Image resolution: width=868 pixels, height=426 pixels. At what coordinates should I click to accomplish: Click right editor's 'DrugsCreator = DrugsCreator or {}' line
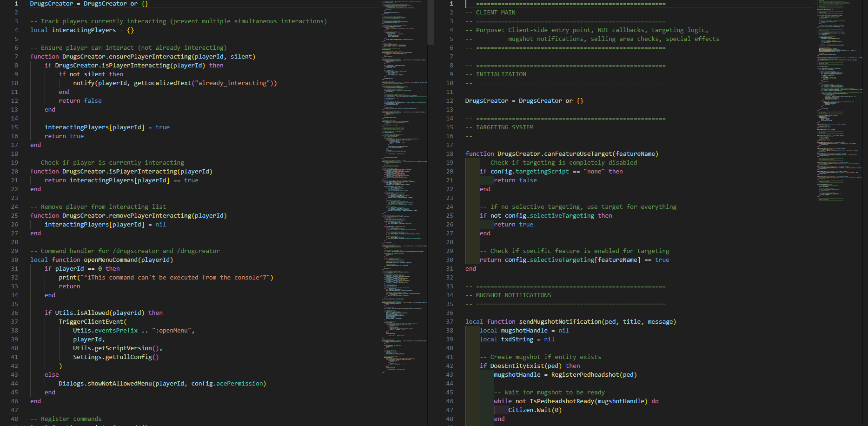524,101
